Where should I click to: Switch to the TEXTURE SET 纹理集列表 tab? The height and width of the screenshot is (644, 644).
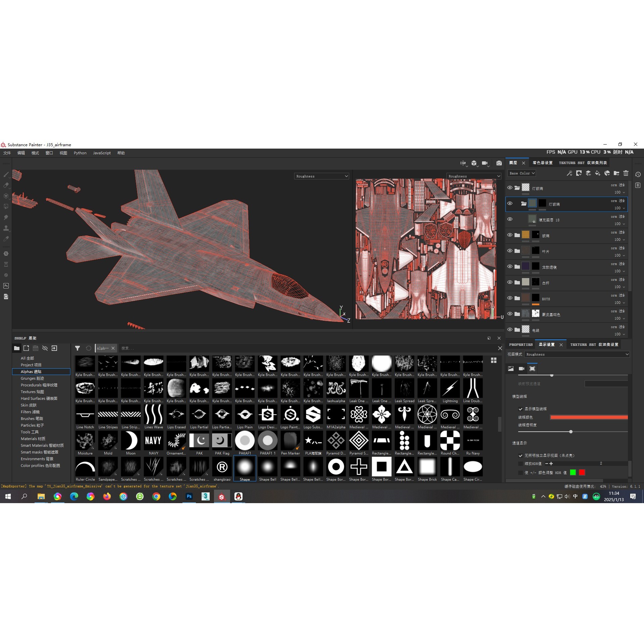click(583, 163)
